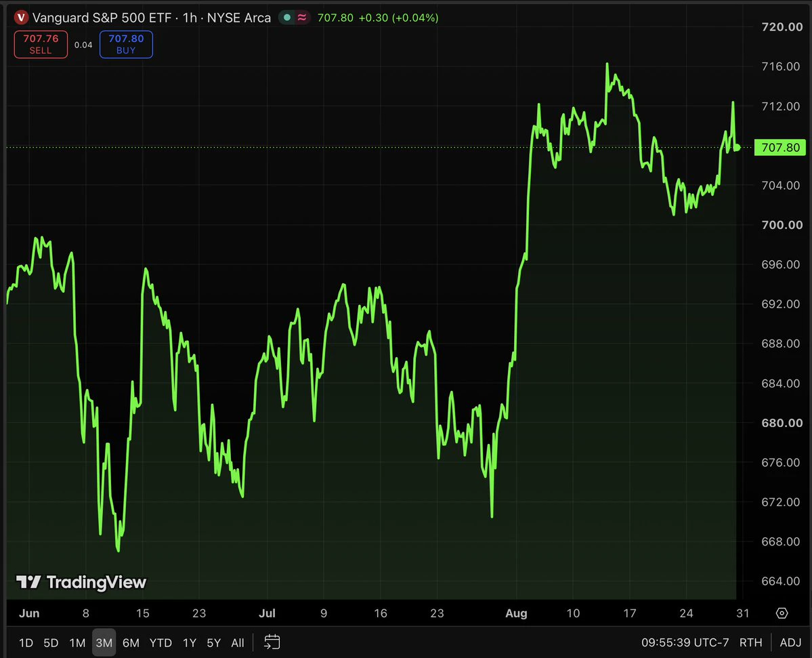This screenshot has height=658, width=812.
Task: Open the go-to-date calendar icon
Action: pyautogui.click(x=272, y=642)
